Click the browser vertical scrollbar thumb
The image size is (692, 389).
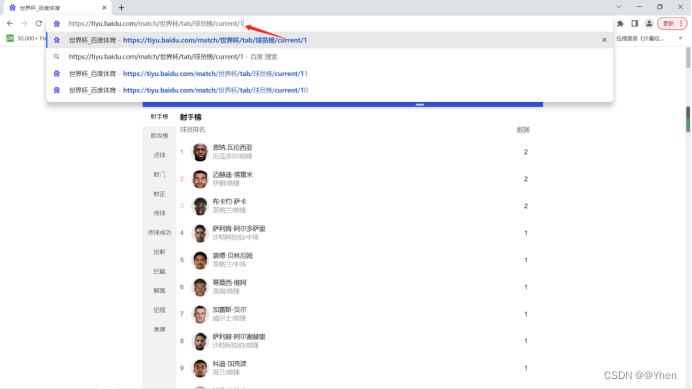[x=688, y=58]
